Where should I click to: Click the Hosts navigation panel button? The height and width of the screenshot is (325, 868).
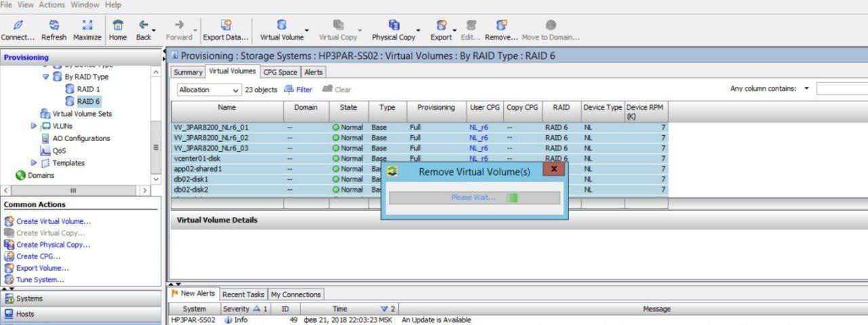[x=25, y=314]
